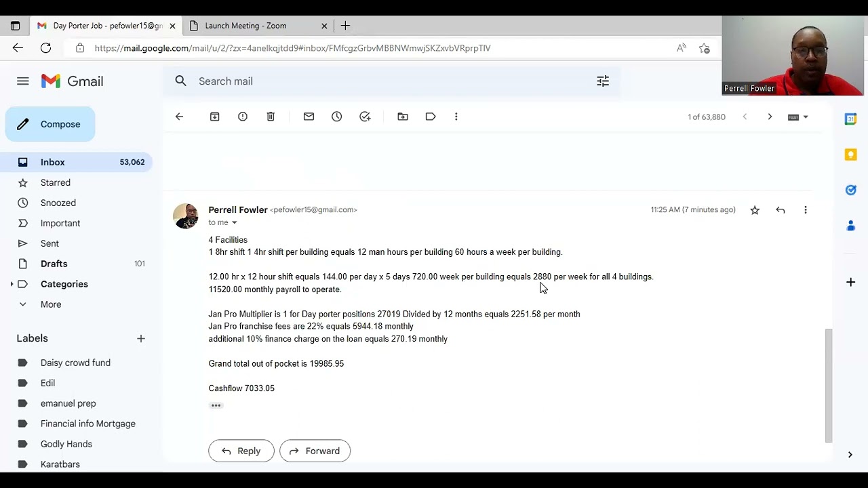
Task: Refresh the page
Action: click(45, 48)
